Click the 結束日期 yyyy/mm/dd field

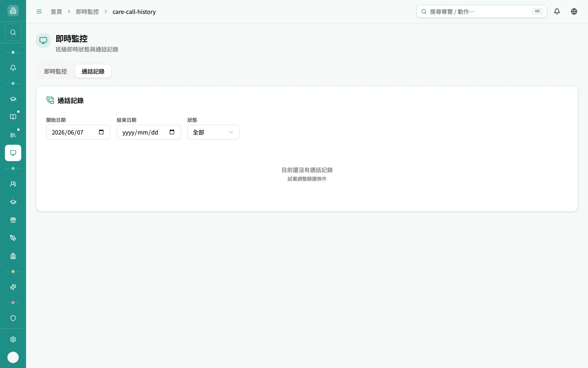tap(149, 132)
